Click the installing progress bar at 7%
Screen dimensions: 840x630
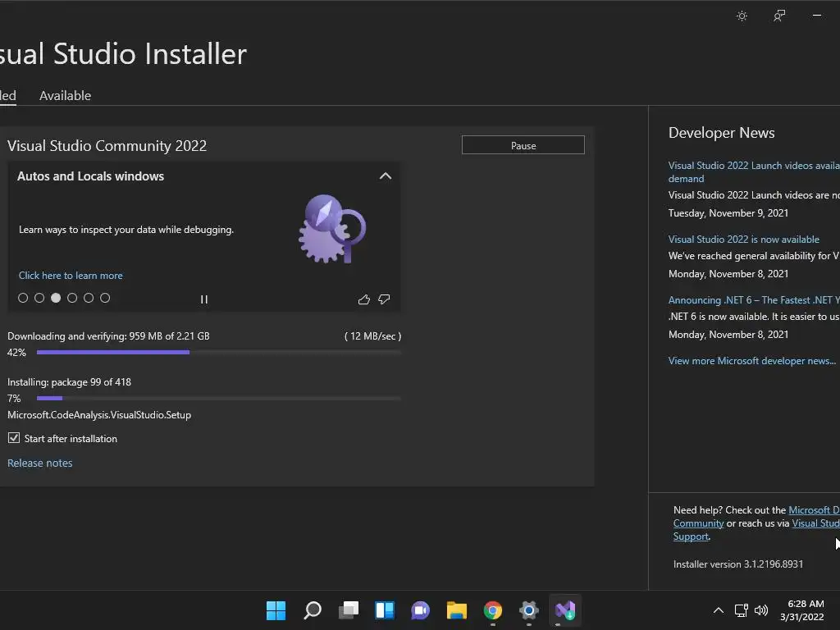[218, 398]
